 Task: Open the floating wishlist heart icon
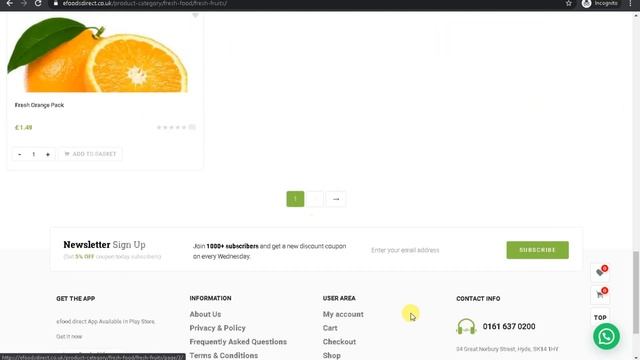[x=600, y=272]
